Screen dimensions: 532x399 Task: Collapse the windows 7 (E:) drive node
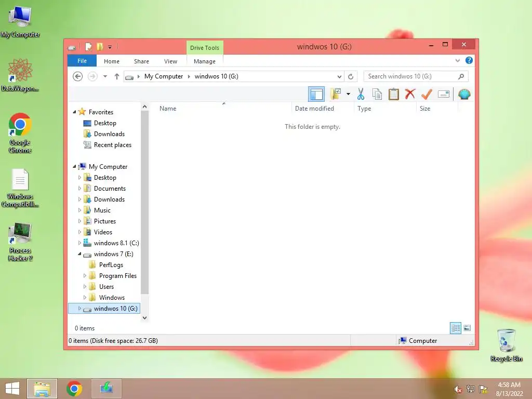click(x=79, y=254)
